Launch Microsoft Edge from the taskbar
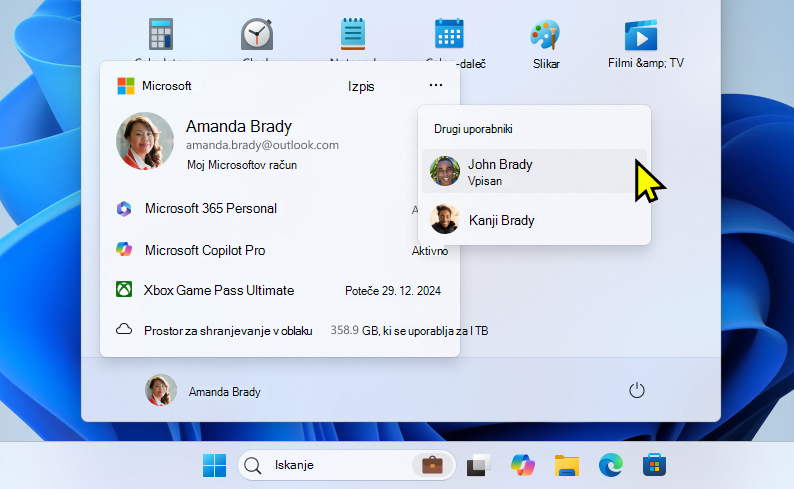The width and height of the screenshot is (794, 489). (x=611, y=465)
